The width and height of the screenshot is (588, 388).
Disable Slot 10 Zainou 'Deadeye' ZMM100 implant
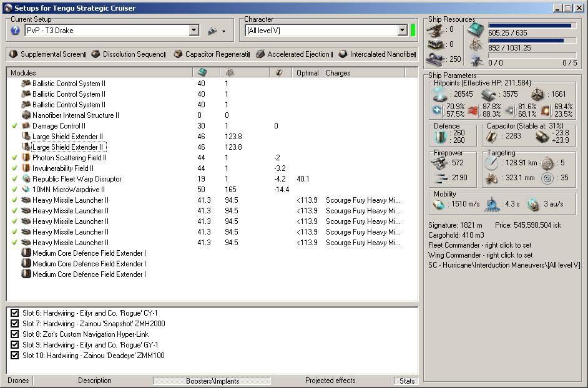15,356
